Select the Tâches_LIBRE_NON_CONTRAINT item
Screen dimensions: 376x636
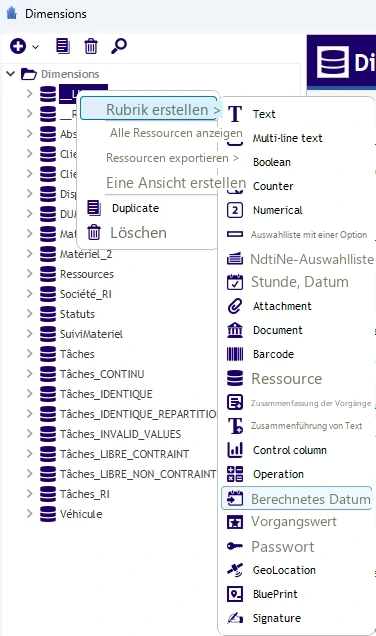pos(138,474)
